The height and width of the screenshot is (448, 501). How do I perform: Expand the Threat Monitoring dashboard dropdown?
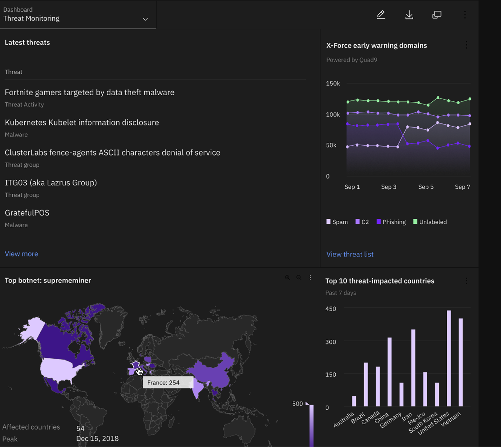coord(145,19)
